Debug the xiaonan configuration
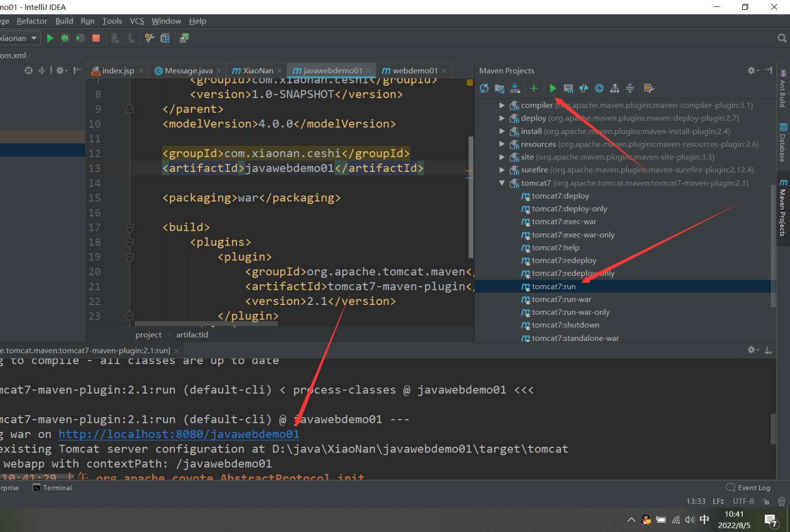 pos(65,38)
